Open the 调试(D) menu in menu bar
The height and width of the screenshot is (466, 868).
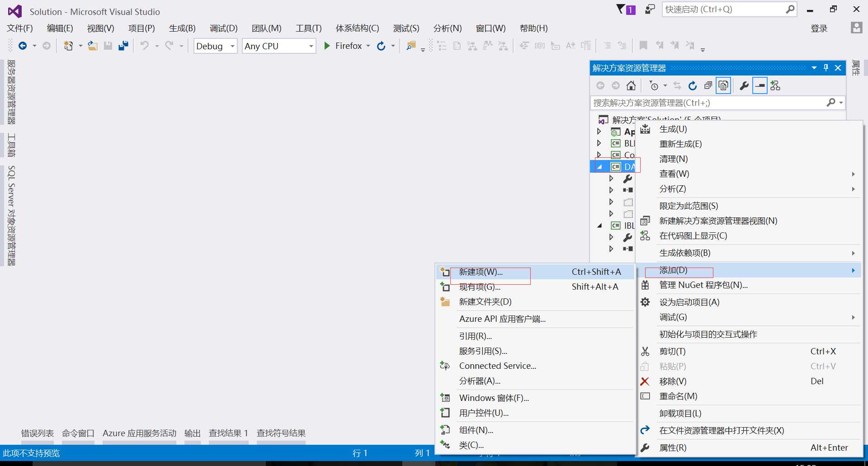pos(223,28)
